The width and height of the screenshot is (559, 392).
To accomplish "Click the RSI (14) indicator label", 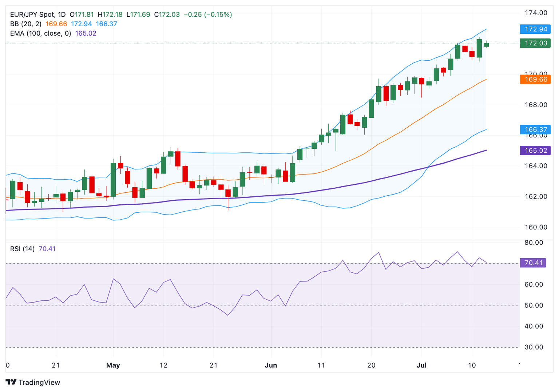I will point(22,249).
